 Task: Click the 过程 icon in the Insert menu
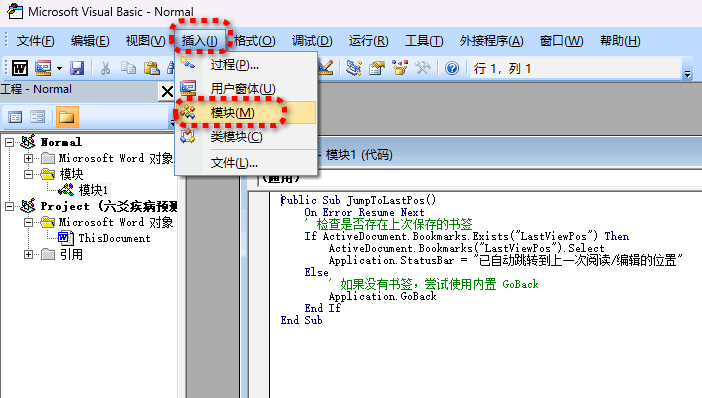coord(188,64)
